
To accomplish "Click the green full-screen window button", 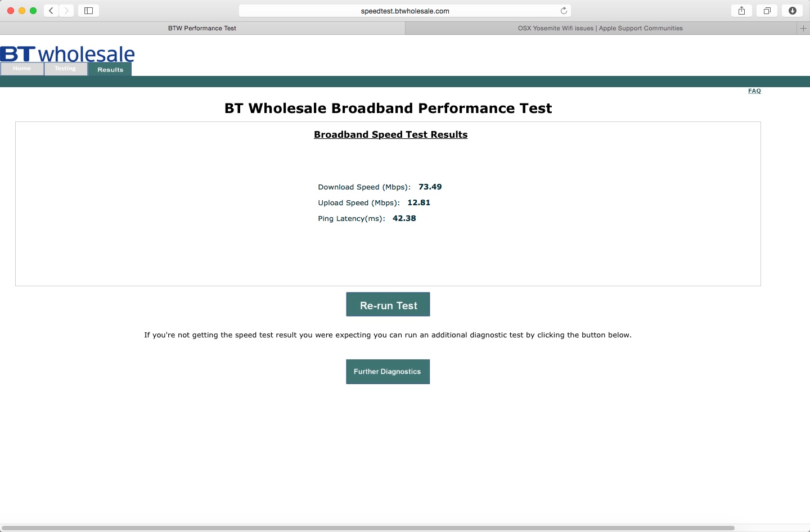I will (33, 11).
